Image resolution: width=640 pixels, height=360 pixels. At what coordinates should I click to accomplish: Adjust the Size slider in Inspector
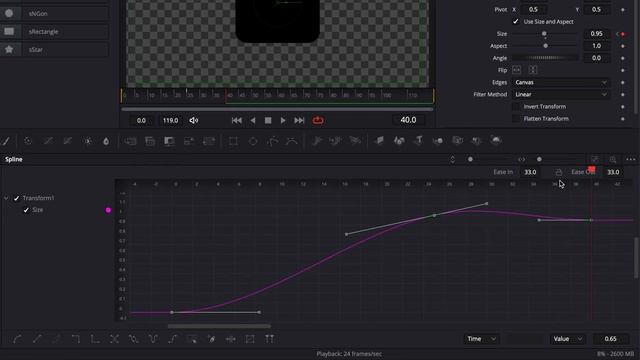pyautogui.click(x=545, y=34)
